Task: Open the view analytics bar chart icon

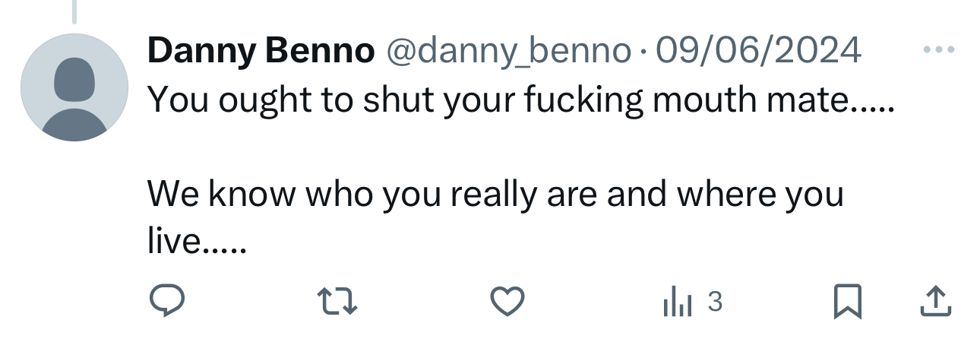Action: coord(677,303)
